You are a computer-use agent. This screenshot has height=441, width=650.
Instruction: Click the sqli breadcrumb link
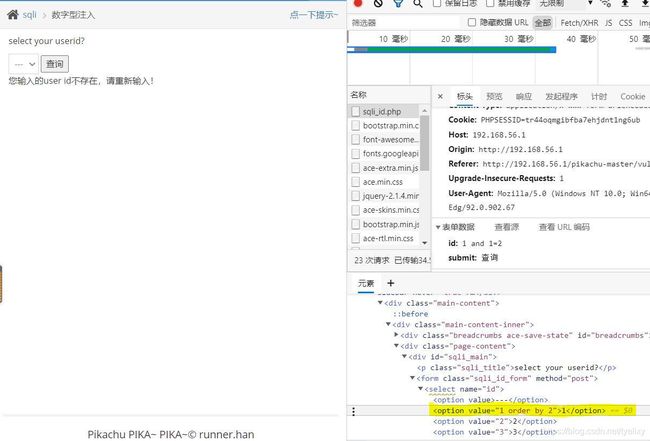[29, 15]
